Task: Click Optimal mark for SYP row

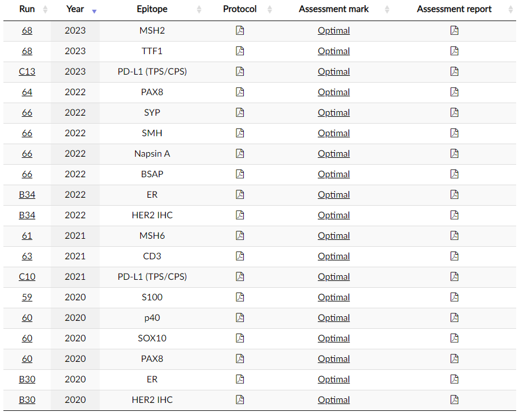Action: pyautogui.click(x=334, y=113)
